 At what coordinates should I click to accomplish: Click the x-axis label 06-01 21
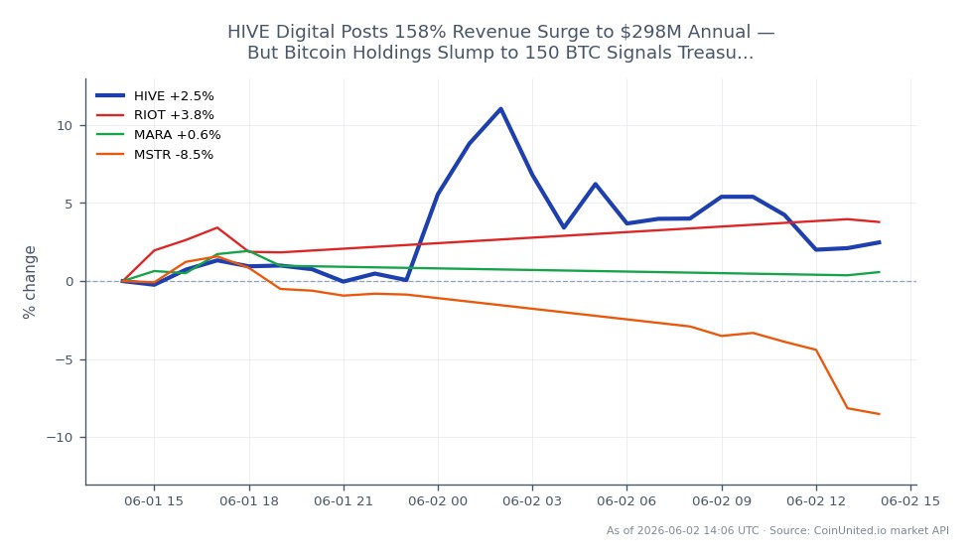click(344, 501)
